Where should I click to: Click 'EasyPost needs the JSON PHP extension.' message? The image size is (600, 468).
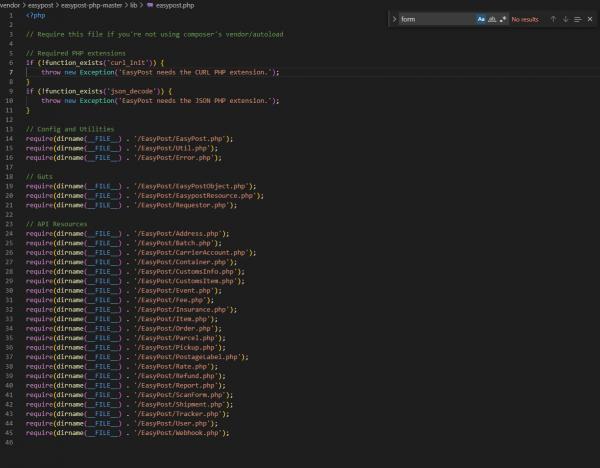(193, 101)
